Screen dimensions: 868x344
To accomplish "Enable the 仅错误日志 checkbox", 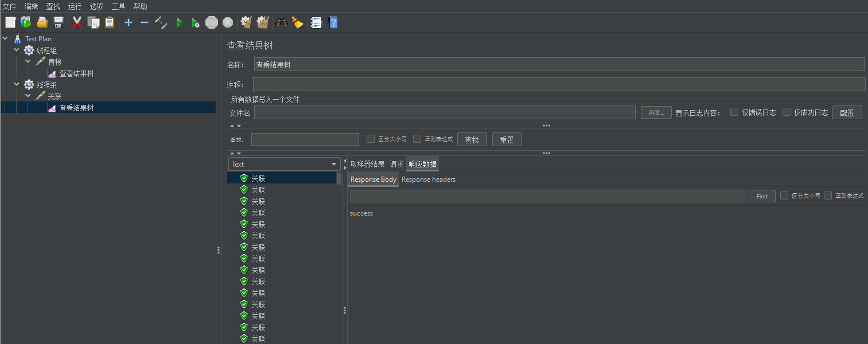I will pos(734,112).
